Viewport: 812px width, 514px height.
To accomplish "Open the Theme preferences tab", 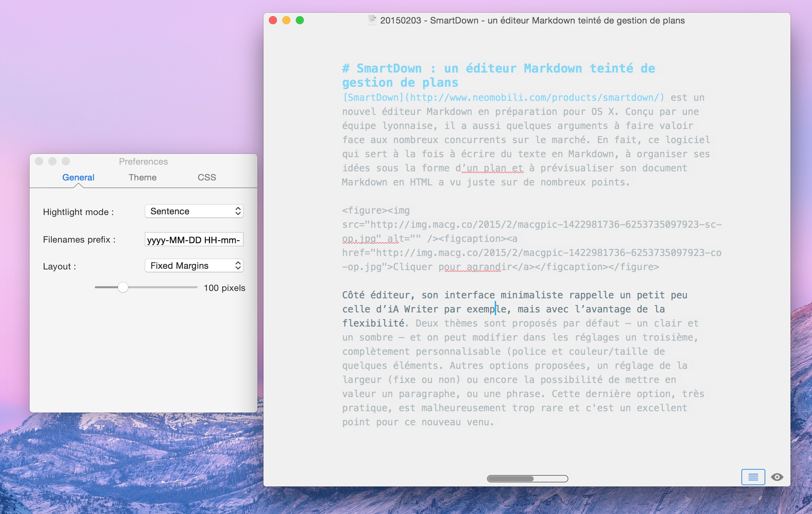I will point(142,177).
